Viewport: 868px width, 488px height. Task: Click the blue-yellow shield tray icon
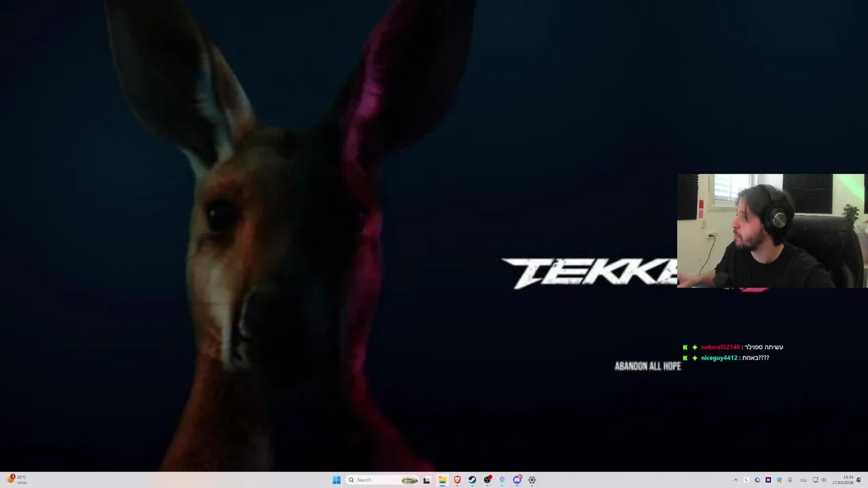pyautogui.click(x=779, y=480)
